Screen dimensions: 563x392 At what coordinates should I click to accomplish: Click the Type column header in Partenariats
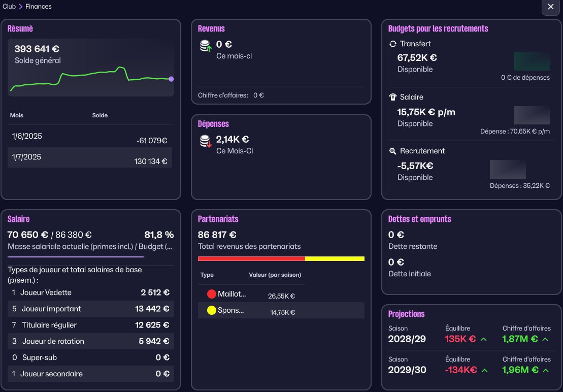[x=207, y=275]
